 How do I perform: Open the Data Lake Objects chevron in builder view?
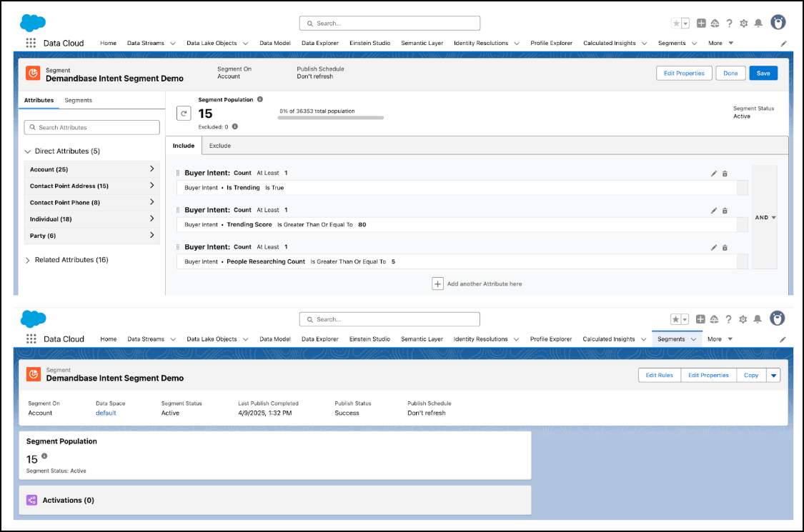tap(246, 44)
